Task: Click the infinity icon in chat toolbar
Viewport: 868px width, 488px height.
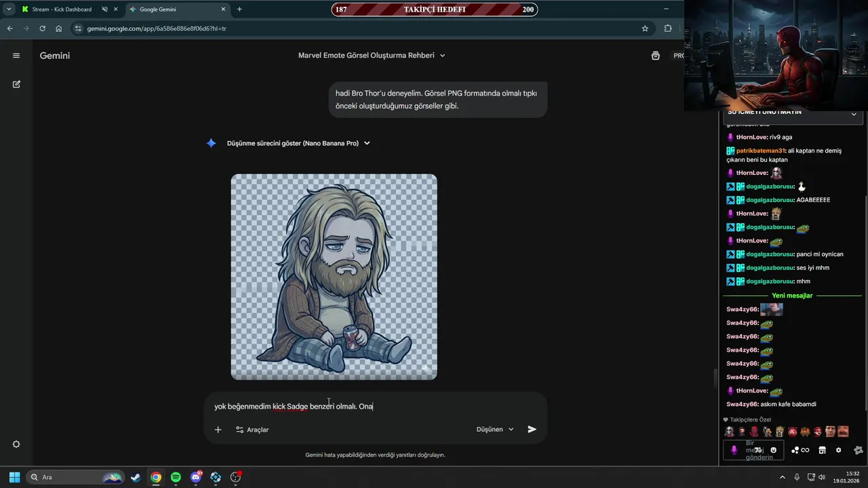Action: pyautogui.click(x=806, y=450)
